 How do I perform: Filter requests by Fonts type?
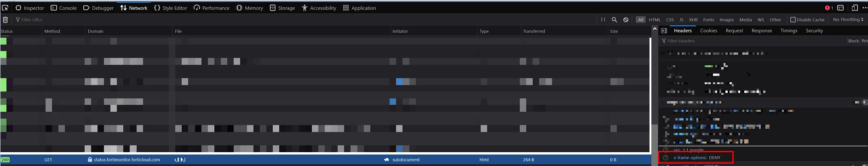[708, 20]
